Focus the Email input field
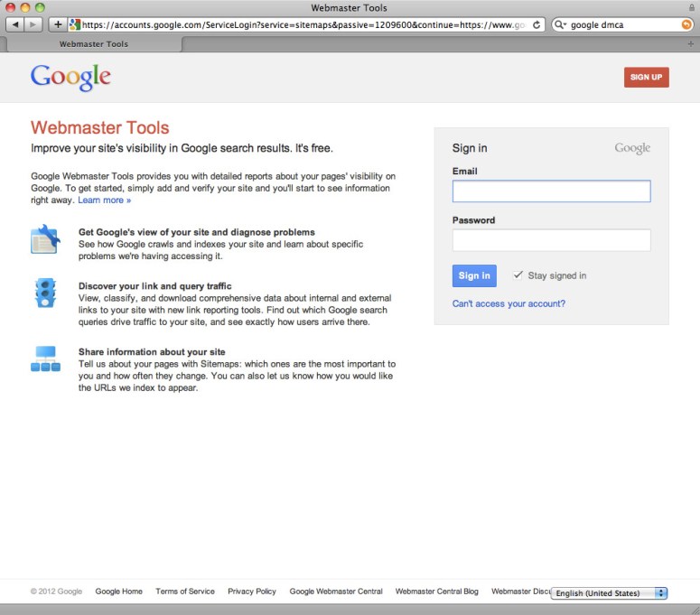Image resolution: width=700 pixels, height=615 pixels. tap(551, 191)
